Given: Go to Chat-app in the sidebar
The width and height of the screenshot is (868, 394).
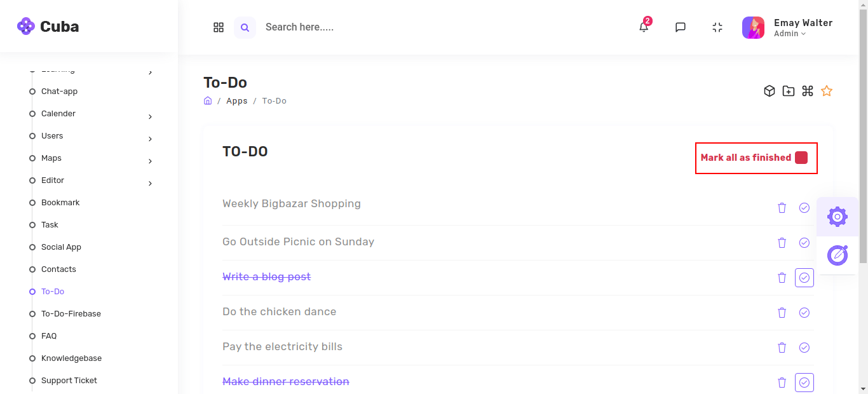Looking at the screenshot, I should click(x=59, y=92).
